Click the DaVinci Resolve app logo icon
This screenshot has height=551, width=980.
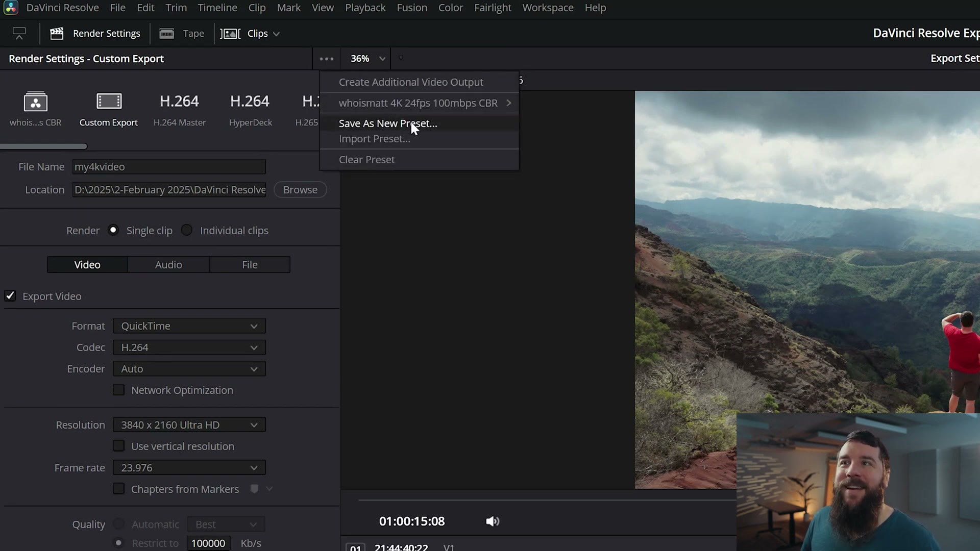(10, 8)
